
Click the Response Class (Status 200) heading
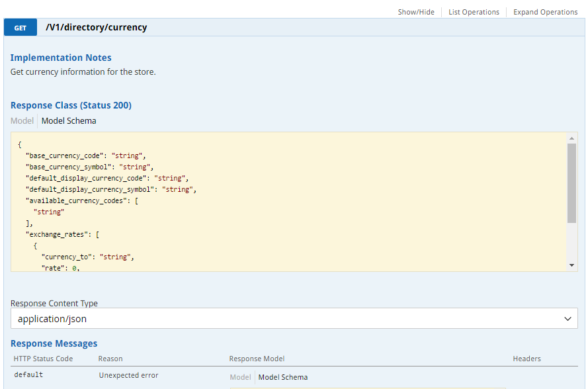[71, 105]
